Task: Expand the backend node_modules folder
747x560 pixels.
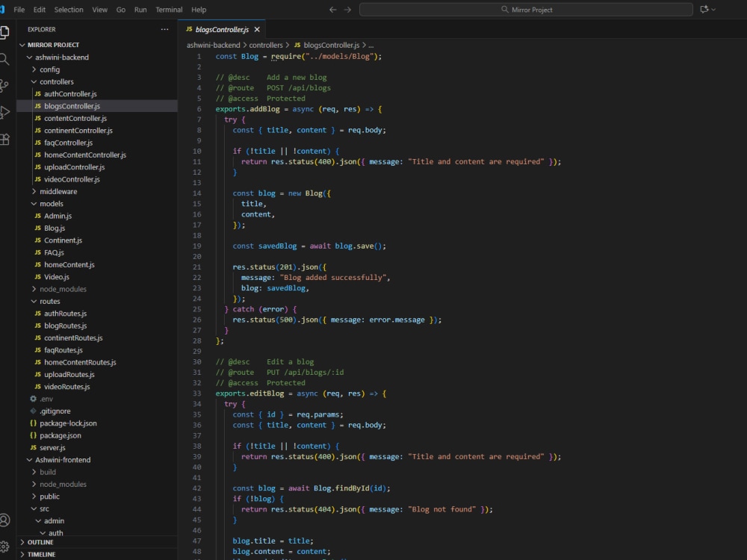Action: coord(97,289)
